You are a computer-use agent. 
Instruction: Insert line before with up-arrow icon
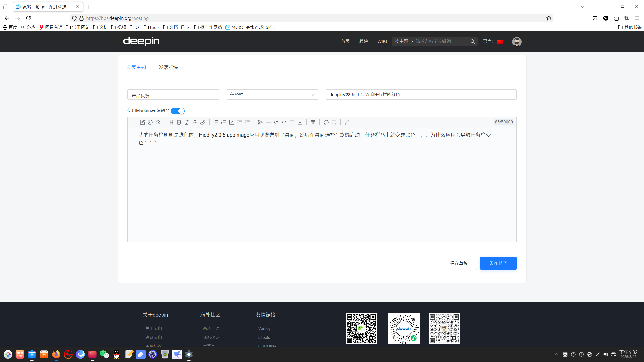[x=292, y=122]
